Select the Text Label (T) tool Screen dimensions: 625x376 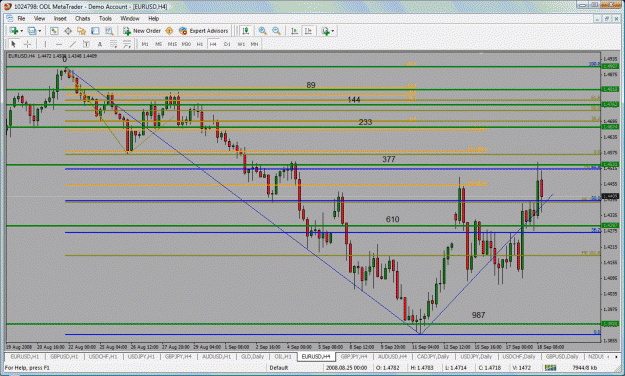click(x=86, y=44)
